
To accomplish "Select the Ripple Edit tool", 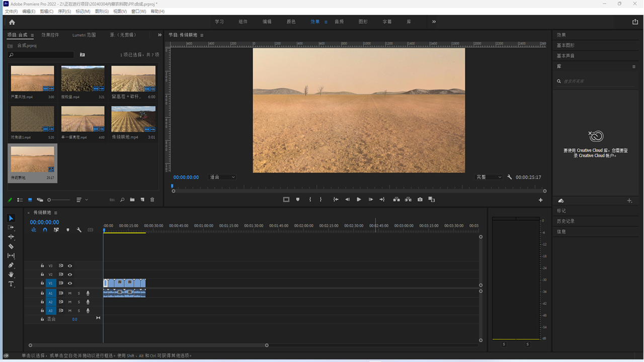I will (11, 237).
